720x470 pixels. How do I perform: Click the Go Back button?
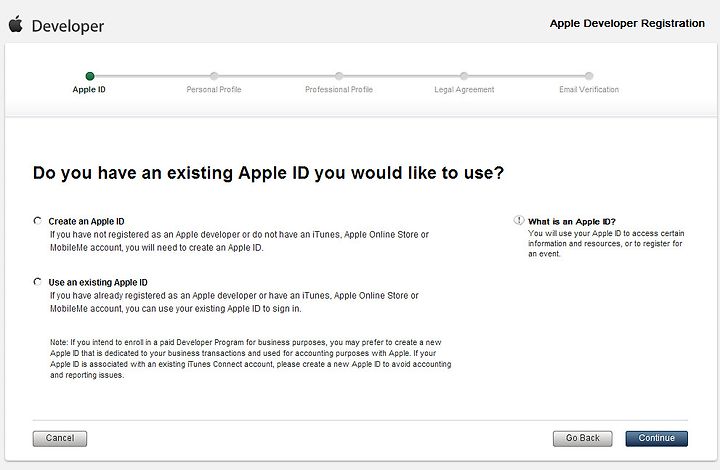click(582, 438)
